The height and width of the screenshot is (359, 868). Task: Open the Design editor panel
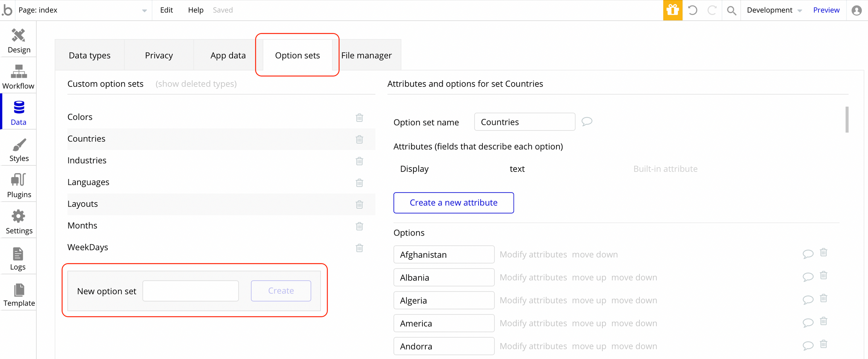coord(18,40)
